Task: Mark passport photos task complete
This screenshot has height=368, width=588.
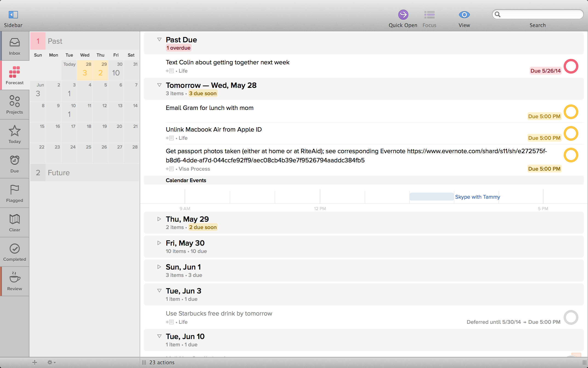Action: pyautogui.click(x=571, y=155)
